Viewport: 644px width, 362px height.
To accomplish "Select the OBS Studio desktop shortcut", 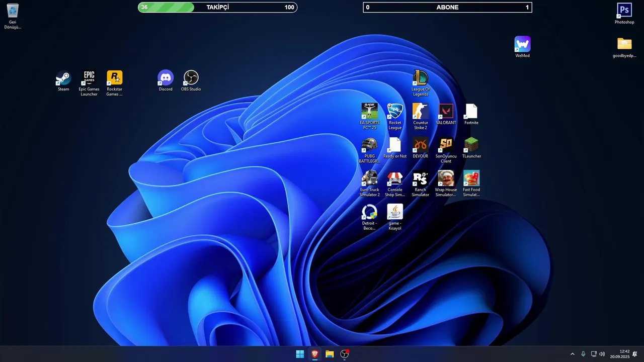I will (x=191, y=81).
